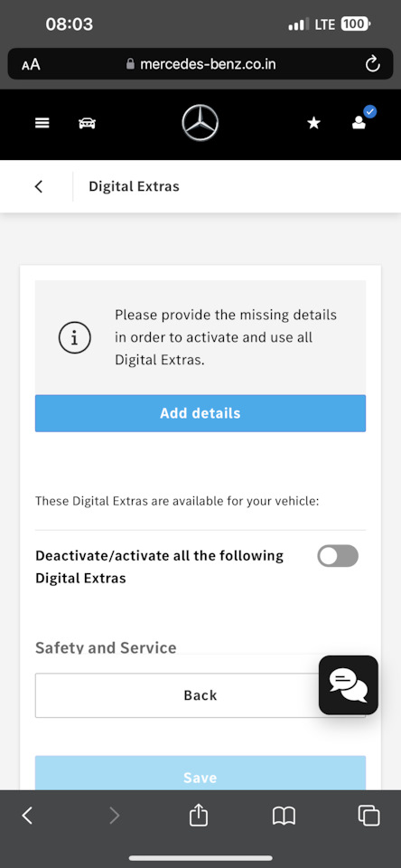The width and height of the screenshot is (401, 868).
Task: Navigate back with Safari back arrow
Action: (27, 816)
